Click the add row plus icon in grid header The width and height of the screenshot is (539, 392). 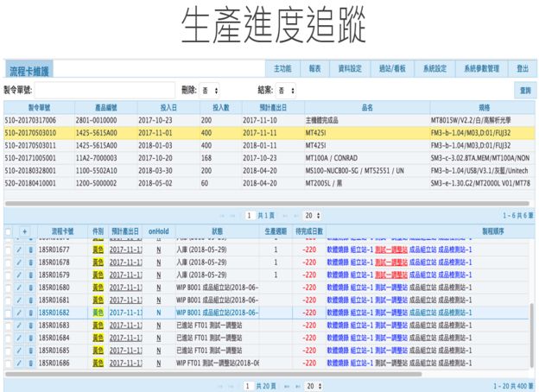pyautogui.click(x=25, y=232)
